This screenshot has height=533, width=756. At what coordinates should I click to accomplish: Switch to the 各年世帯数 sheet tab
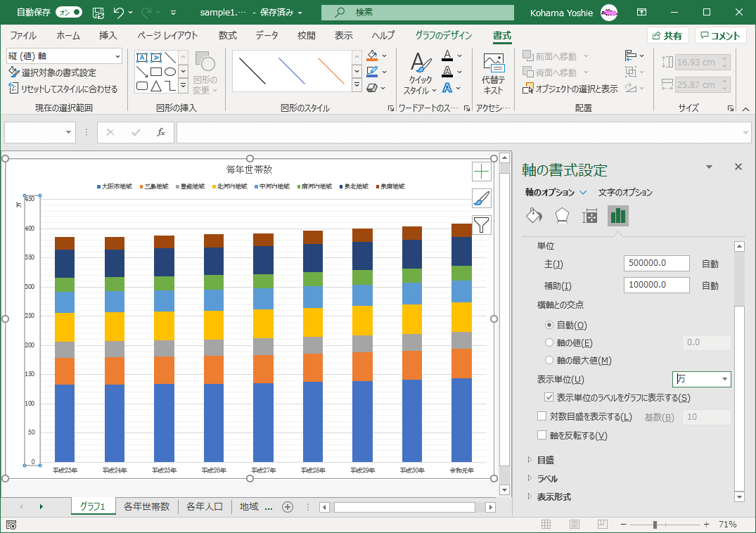pos(146,506)
